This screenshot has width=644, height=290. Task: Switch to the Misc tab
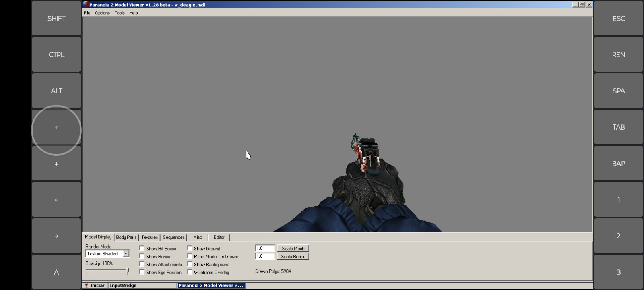(x=198, y=238)
